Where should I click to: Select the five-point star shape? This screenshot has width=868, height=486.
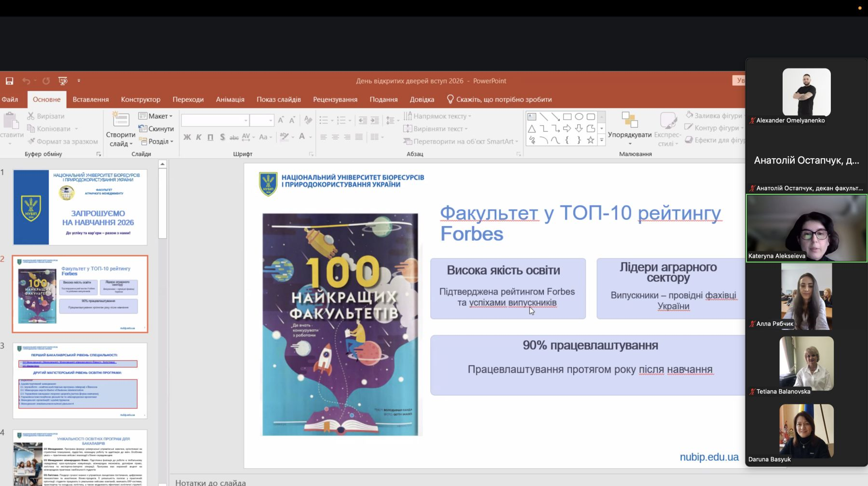pyautogui.click(x=590, y=140)
